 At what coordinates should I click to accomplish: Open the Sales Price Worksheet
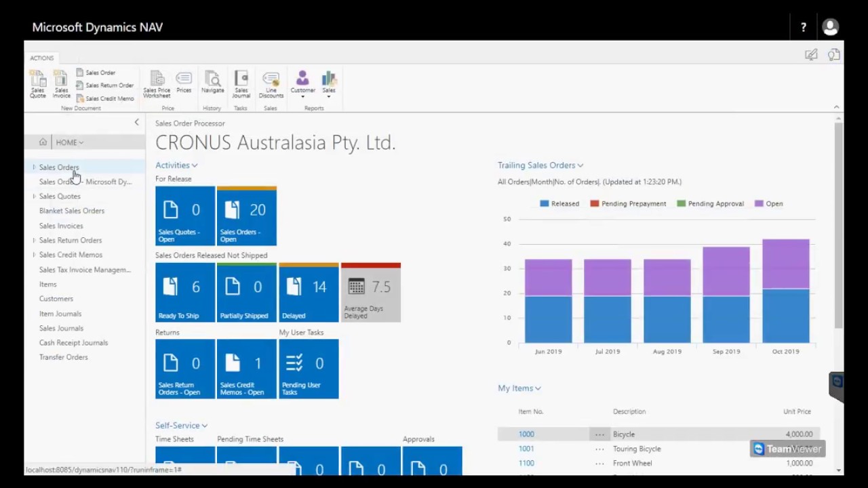157,85
